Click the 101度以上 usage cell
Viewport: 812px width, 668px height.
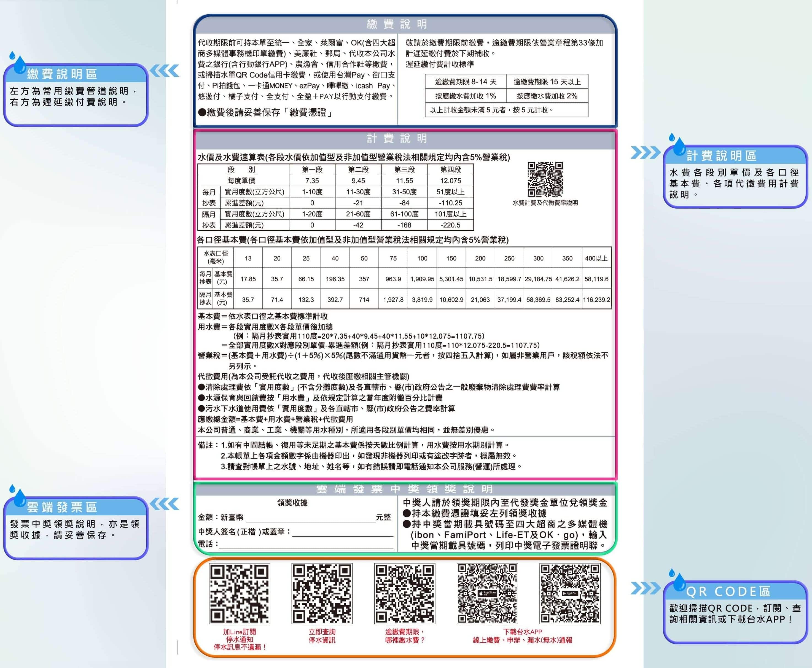[x=451, y=214]
